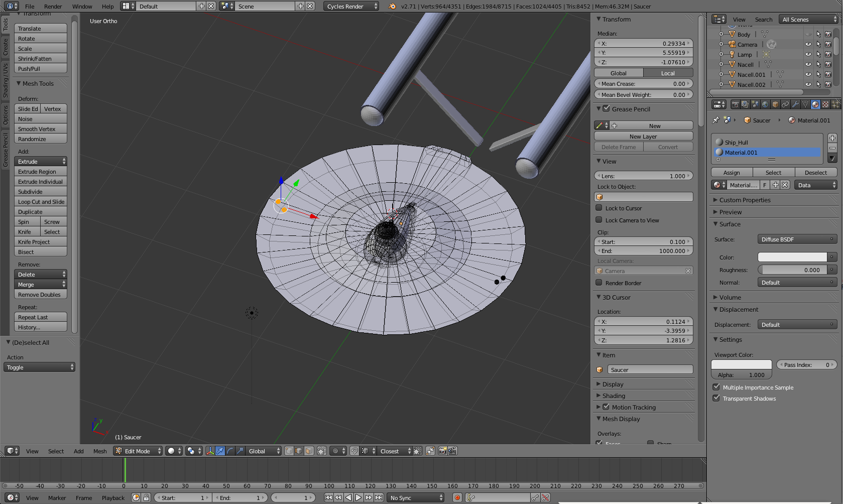The width and height of the screenshot is (843, 504).
Task: Enable Lock Camera to View checkbox
Action: 599,220
